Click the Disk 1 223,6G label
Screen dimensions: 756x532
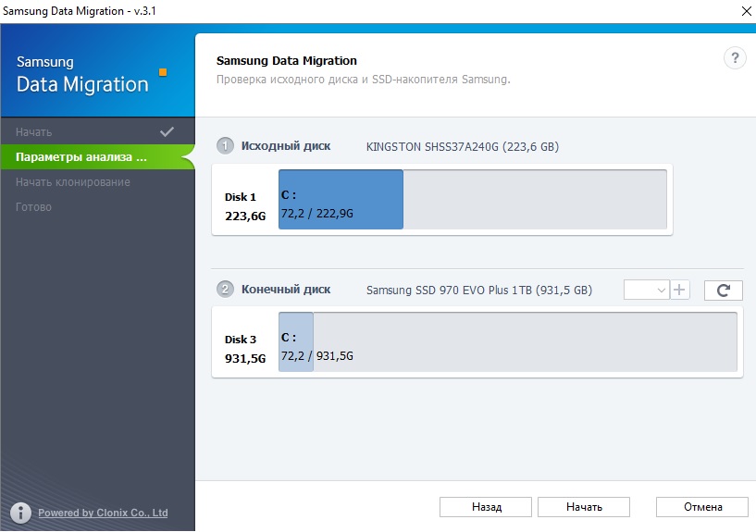pos(245,206)
